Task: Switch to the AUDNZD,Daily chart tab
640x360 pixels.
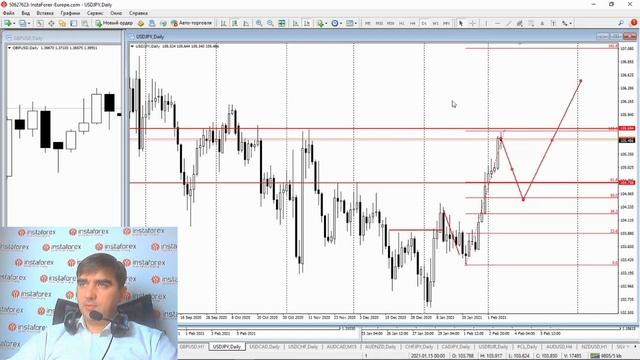Action: click(x=380, y=347)
